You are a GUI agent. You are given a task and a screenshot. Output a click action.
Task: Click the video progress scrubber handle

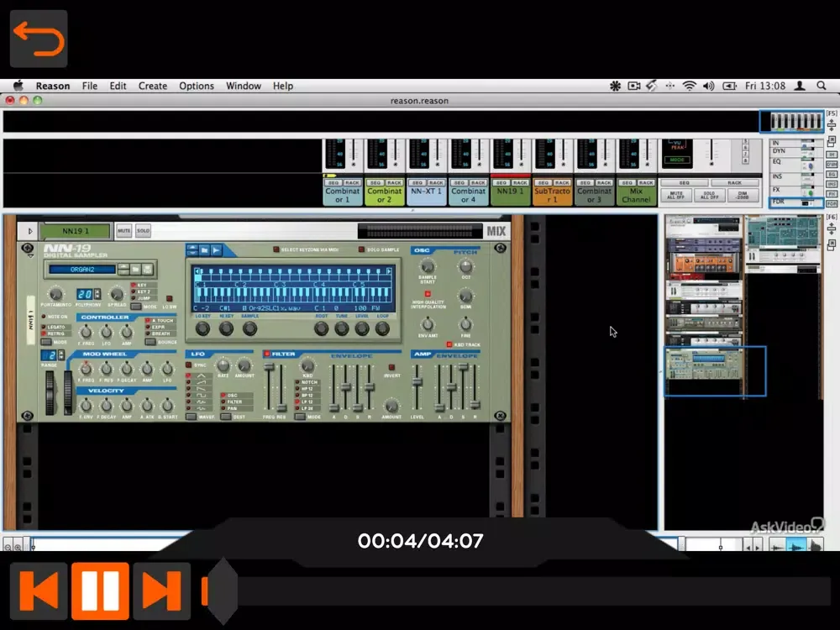222,591
